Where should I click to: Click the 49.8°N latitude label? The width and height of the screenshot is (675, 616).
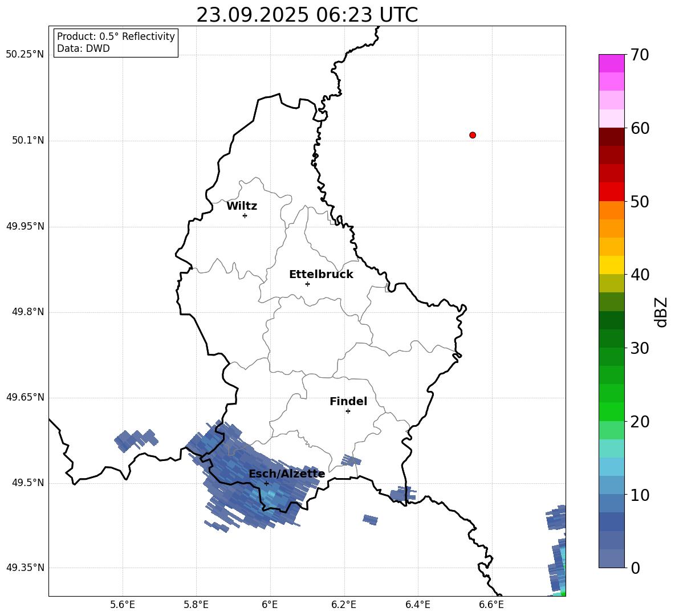pos(28,312)
